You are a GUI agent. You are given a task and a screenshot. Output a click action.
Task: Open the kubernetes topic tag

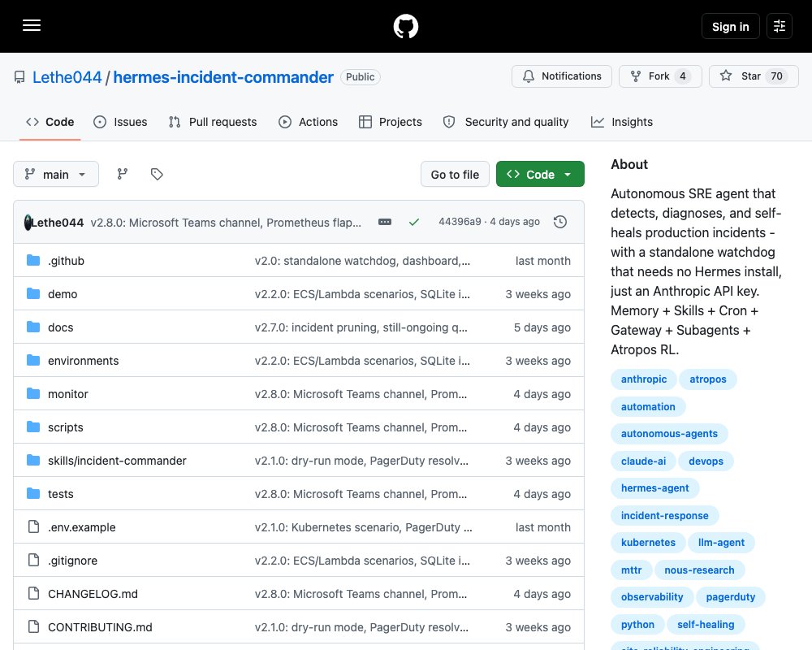pos(648,542)
